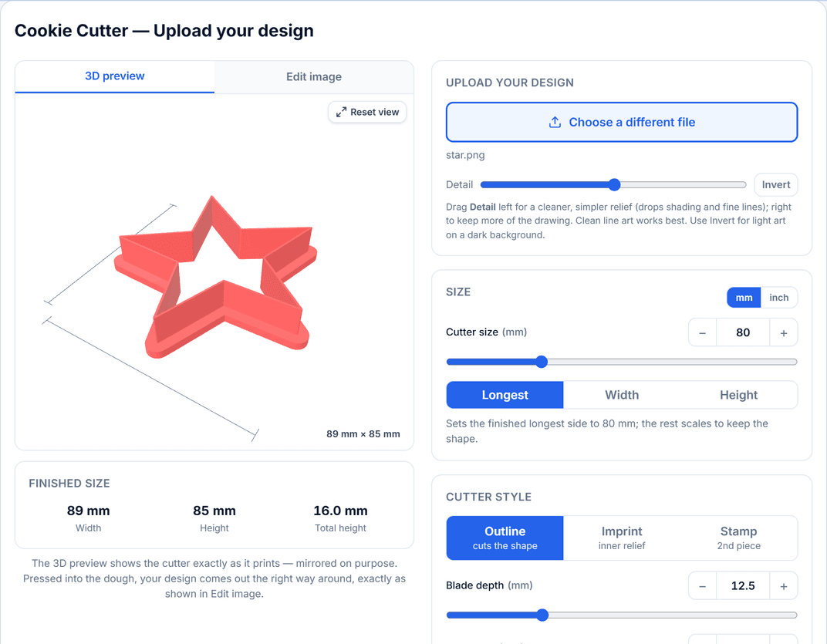Toggle the Invert button
This screenshot has width=827, height=644.
tap(776, 184)
